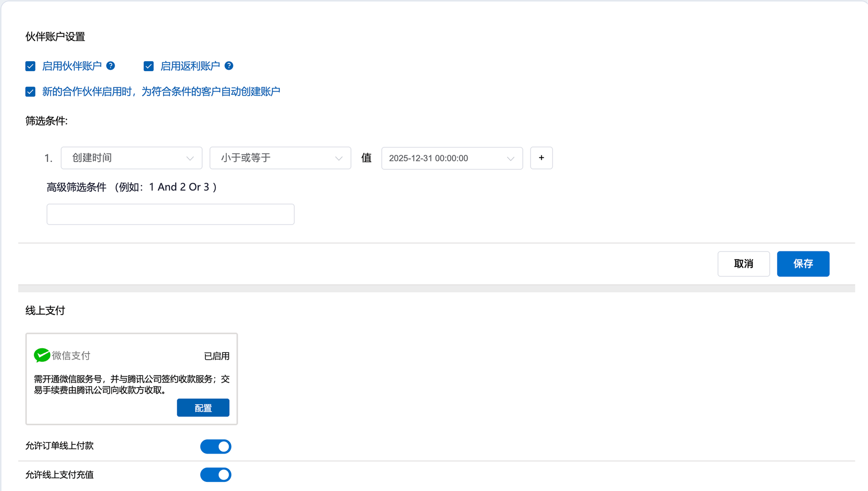Screen dimensions: 868x491
Task: Toggle off 允许线上支付充值 switch
Action: [x=216, y=475]
